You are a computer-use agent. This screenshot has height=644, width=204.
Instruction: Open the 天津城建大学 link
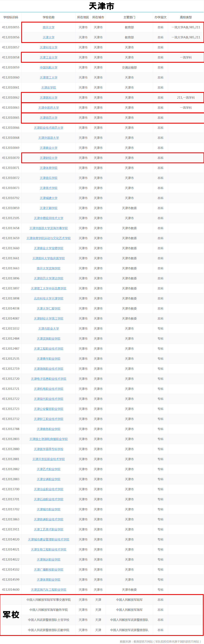pos(48,198)
